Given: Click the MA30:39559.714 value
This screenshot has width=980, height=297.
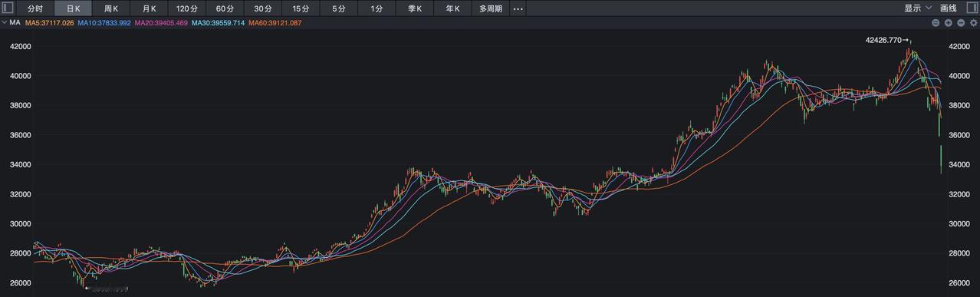Looking at the screenshot, I should click(x=218, y=23).
